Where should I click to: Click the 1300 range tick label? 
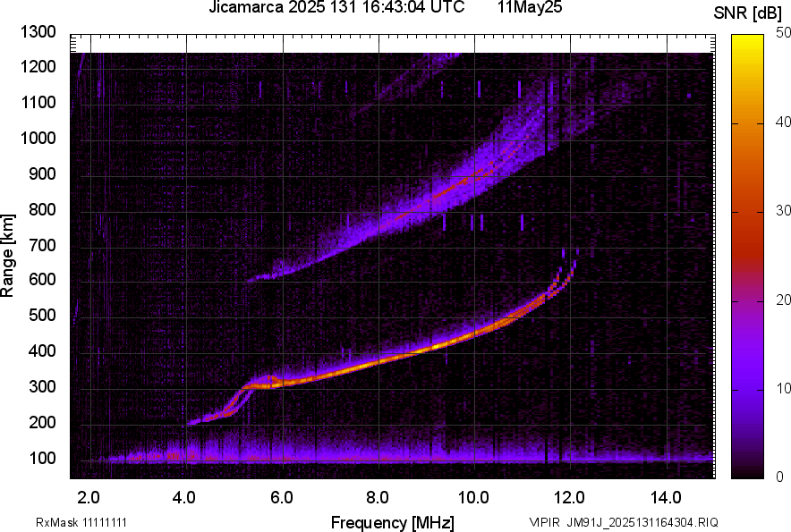click(38, 32)
